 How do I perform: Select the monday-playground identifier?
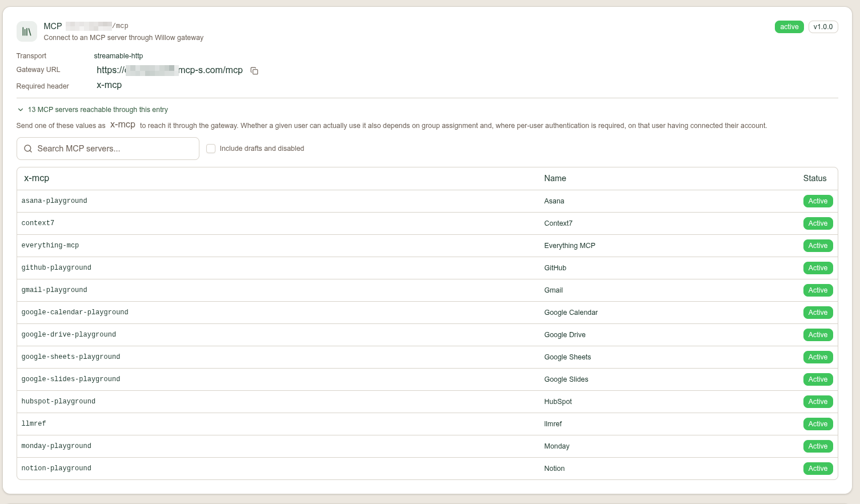57,446
